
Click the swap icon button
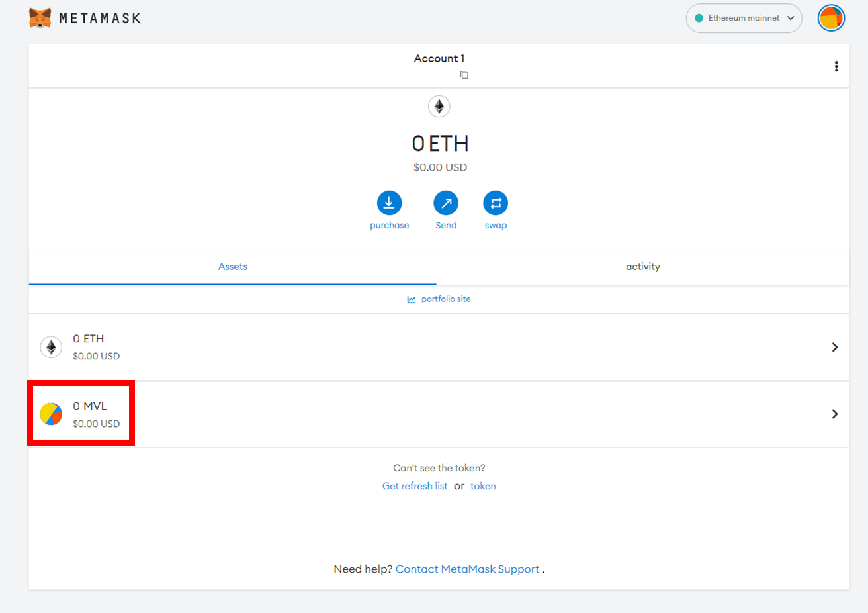click(x=496, y=203)
